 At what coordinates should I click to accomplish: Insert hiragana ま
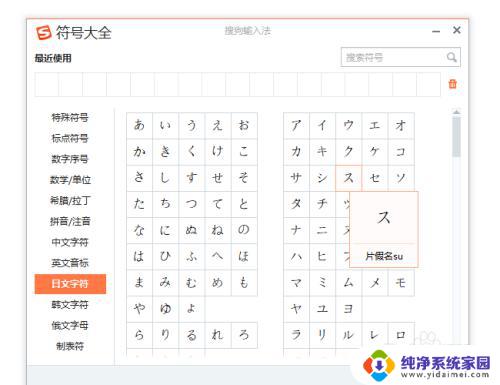[140, 283]
